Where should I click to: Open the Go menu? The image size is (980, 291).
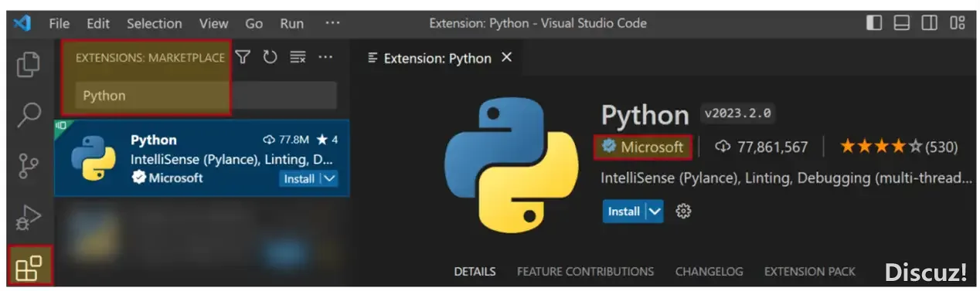pyautogui.click(x=254, y=23)
